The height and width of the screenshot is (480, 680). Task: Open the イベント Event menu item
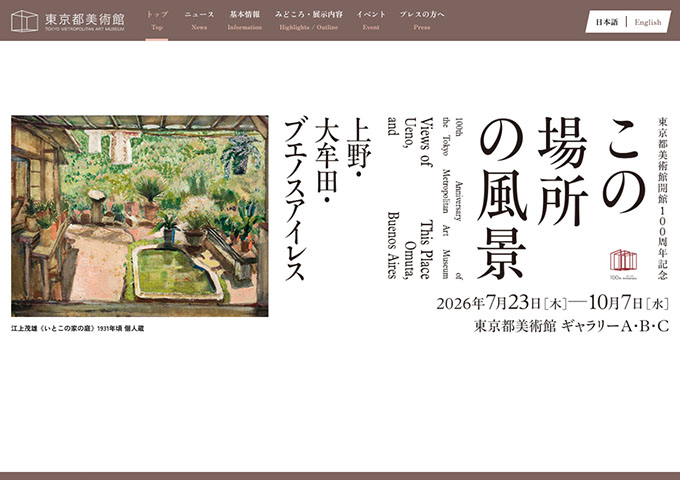371,20
